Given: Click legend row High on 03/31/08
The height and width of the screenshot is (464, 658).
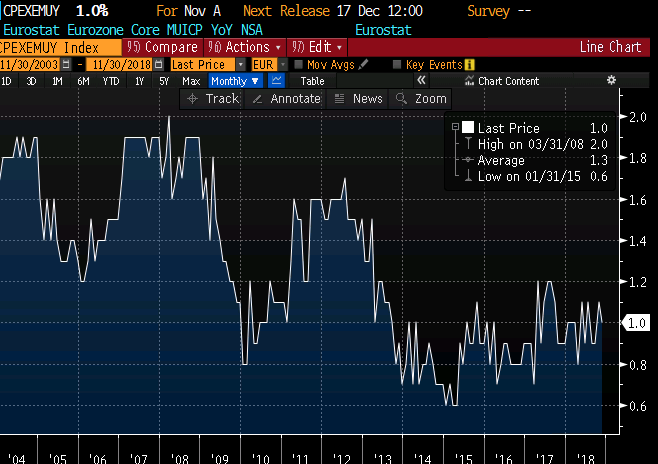Looking at the screenshot, I should (x=536, y=144).
